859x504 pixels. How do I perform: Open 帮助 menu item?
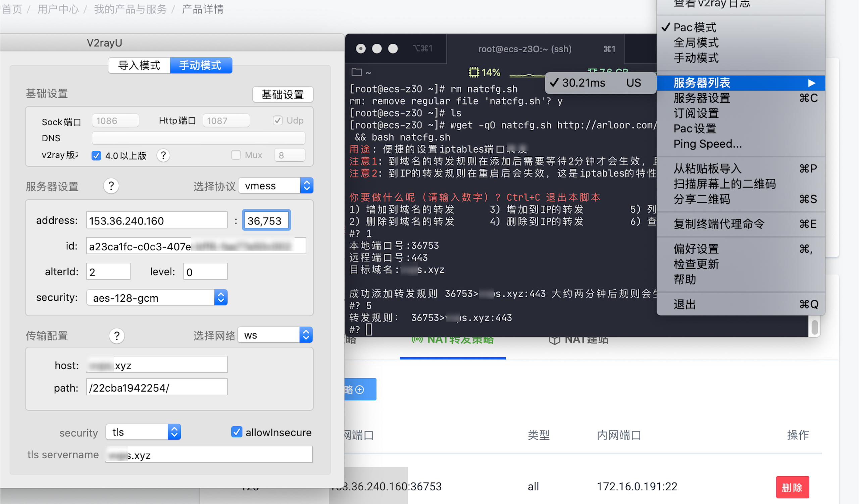pyautogui.click(x=741, y=280)
